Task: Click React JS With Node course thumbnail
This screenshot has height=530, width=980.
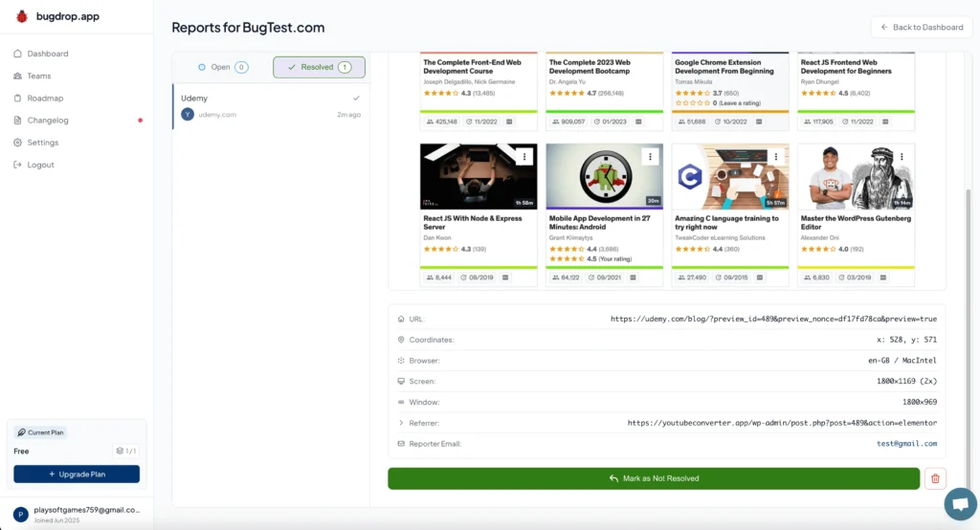Action: pyautogui.click(x=479, y=176)
